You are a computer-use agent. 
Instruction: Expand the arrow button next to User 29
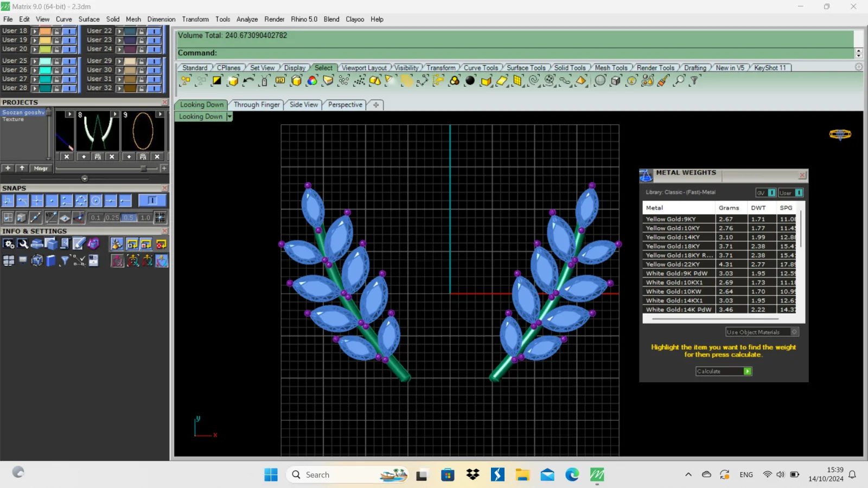(x=119, y=61)
